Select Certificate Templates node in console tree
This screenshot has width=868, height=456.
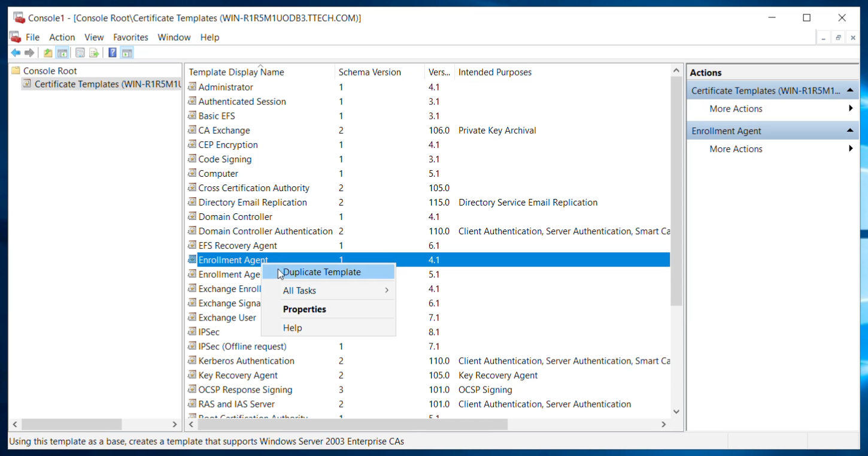point(102,84)
